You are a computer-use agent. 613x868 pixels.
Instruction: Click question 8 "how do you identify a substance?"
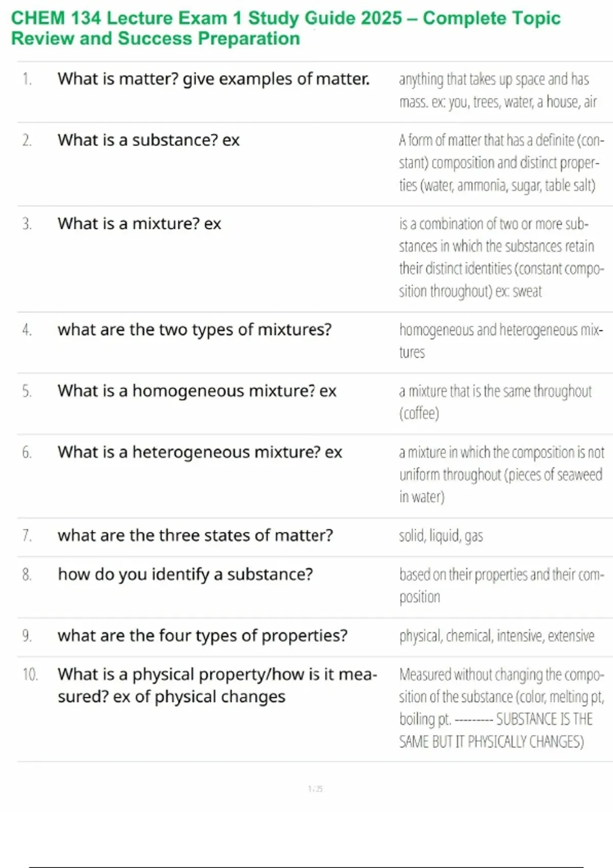(185, 574)
